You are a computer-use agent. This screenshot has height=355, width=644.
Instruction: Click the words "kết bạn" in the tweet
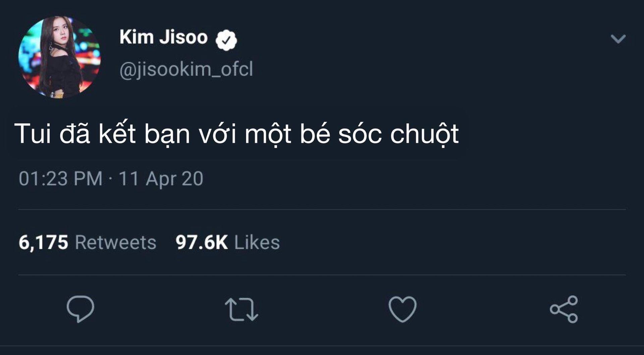144,134
